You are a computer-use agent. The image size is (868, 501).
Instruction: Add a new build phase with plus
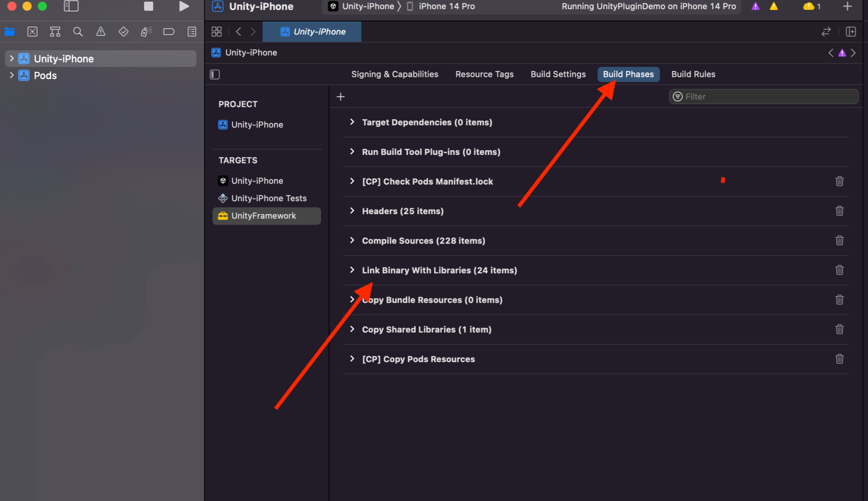point(340,97)
